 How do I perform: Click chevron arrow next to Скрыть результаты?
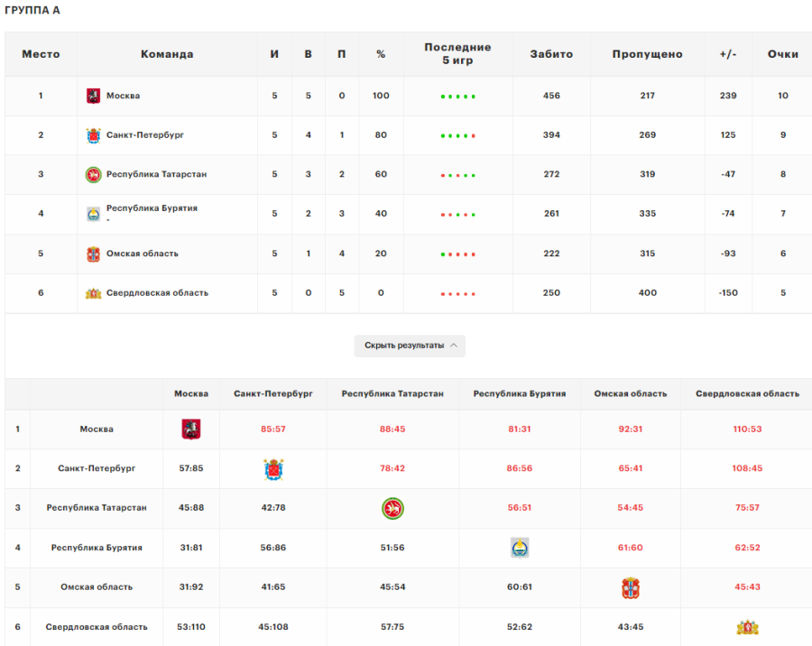[x=453, y=346]
